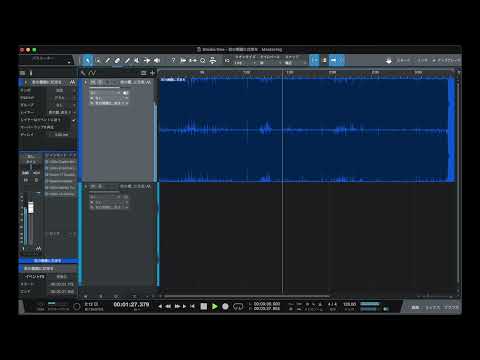Toggle the loop button in transport

pyautogui.click(x=238, y=306)
